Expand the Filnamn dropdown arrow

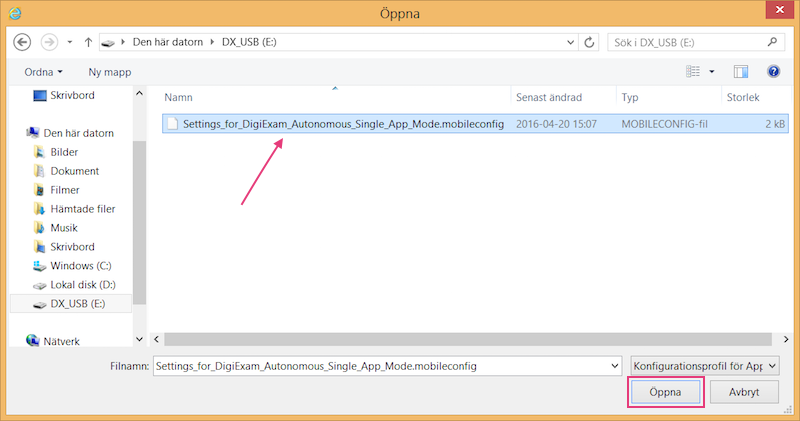point(615,366)
